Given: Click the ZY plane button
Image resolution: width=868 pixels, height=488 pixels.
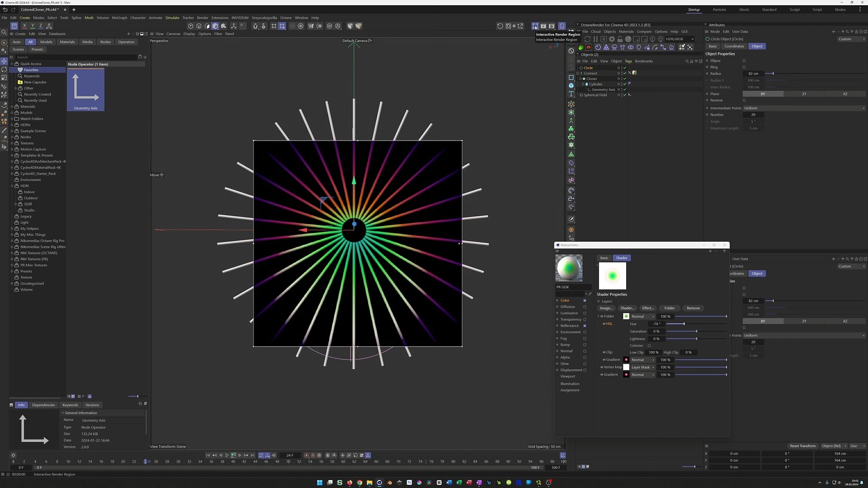Looking at the screenshot, I should pyautogui.click(x=804, y=94).
